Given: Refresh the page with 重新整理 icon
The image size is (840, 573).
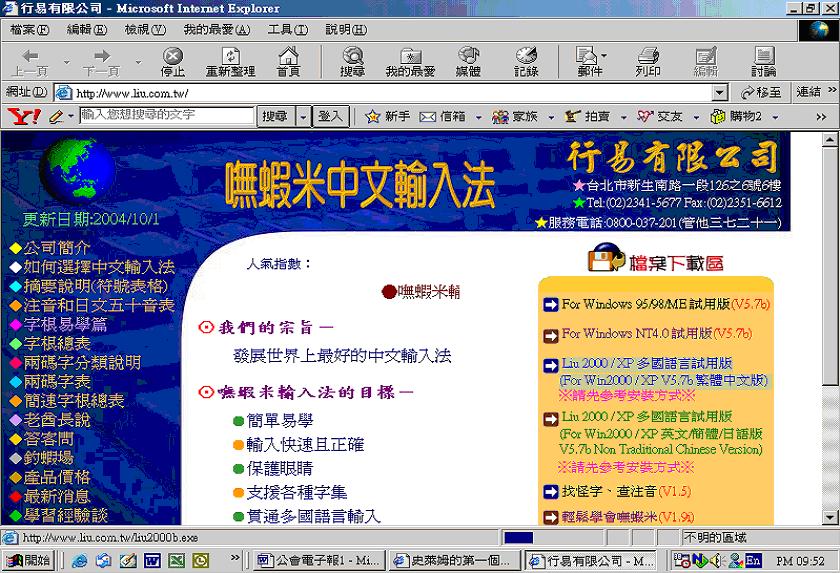Looking at the screenshot, I should coord(230,62).
